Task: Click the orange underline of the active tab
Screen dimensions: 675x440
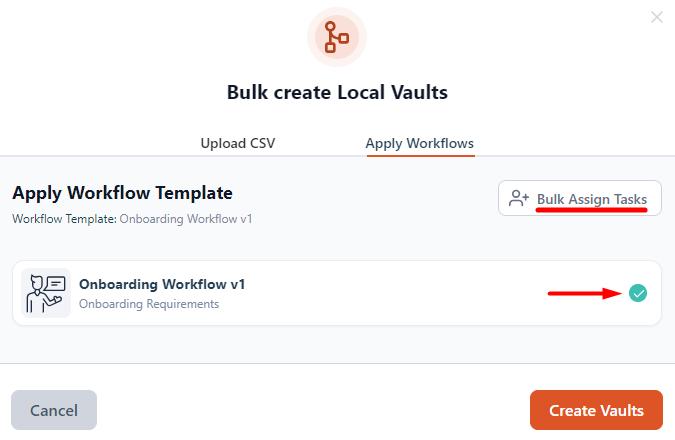Action: 421,155
